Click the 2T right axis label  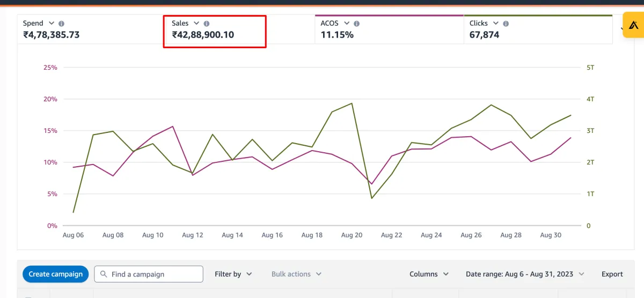tap(590, 162)
